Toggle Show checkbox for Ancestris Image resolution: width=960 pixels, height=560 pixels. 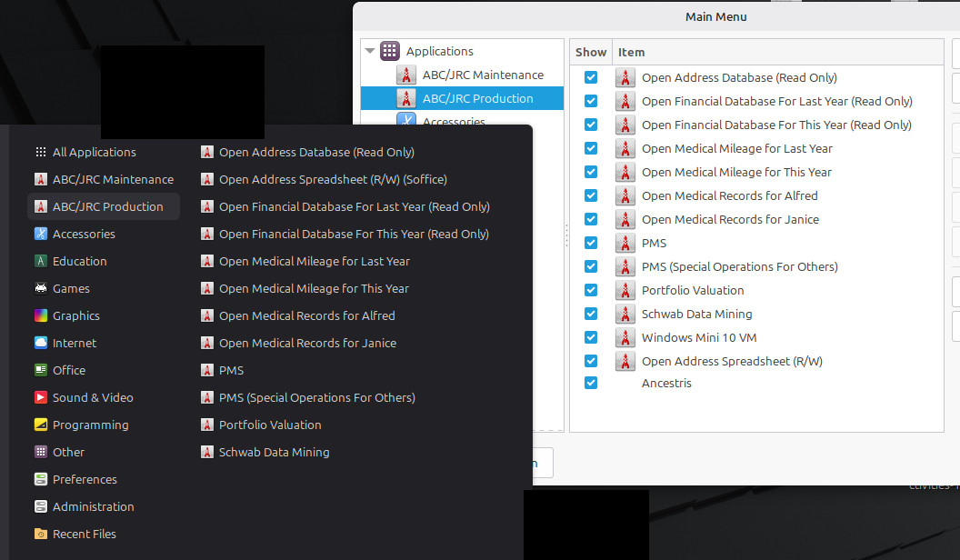click(x=591, y=383)
